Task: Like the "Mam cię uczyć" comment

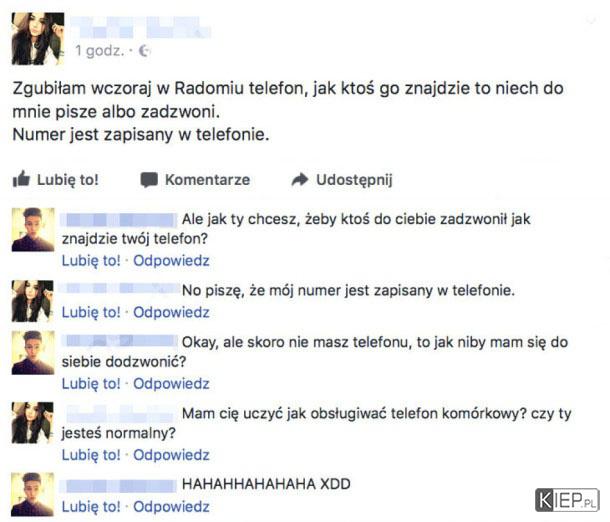Action: coord(91,455)
